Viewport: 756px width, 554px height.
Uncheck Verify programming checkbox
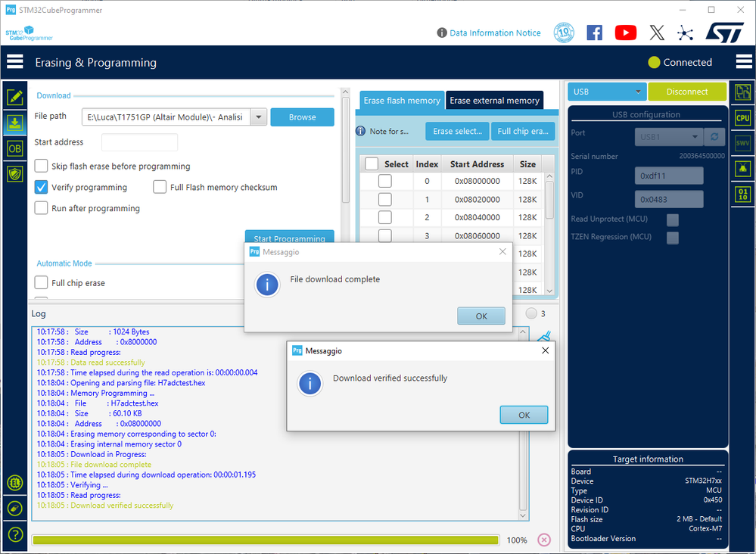42,187
